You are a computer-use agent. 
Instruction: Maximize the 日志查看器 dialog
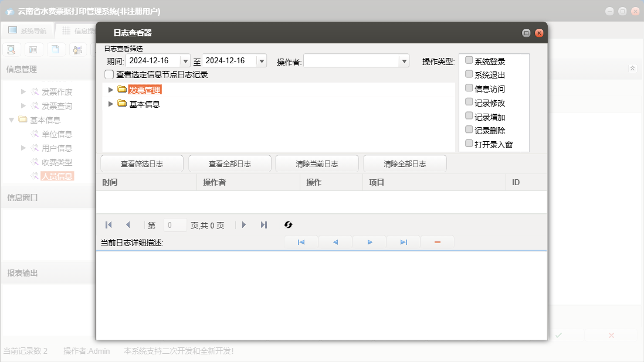point(526,33)
